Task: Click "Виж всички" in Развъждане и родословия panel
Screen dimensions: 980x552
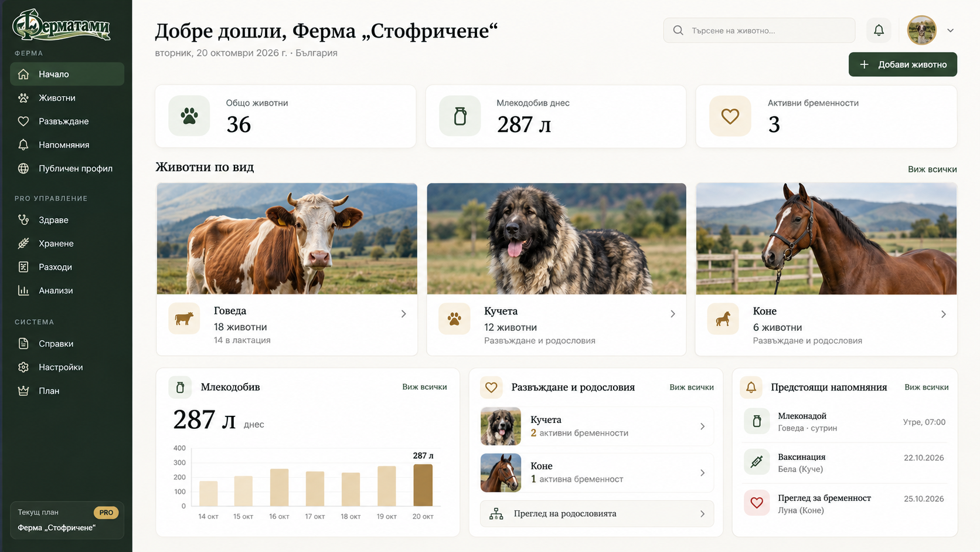Action: [x=692, y=387]
